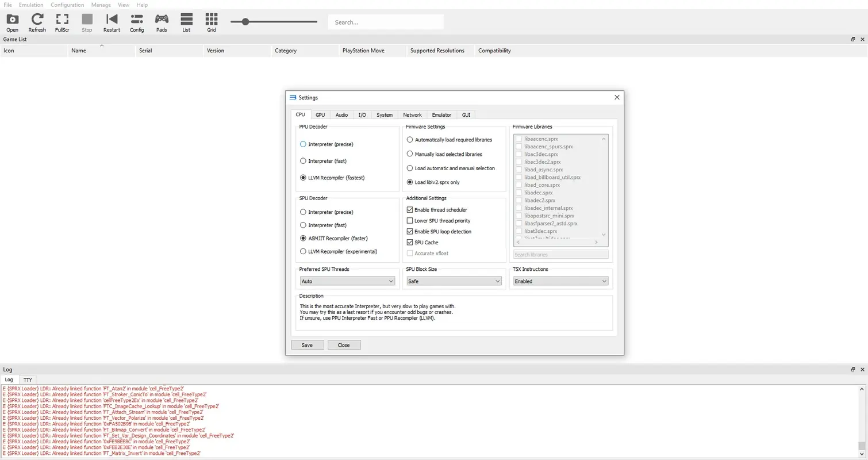This screenshot has width=868, height=460.
Task: Enter fullscreen using the FullScr icon
Action: (x=62, y=22)
